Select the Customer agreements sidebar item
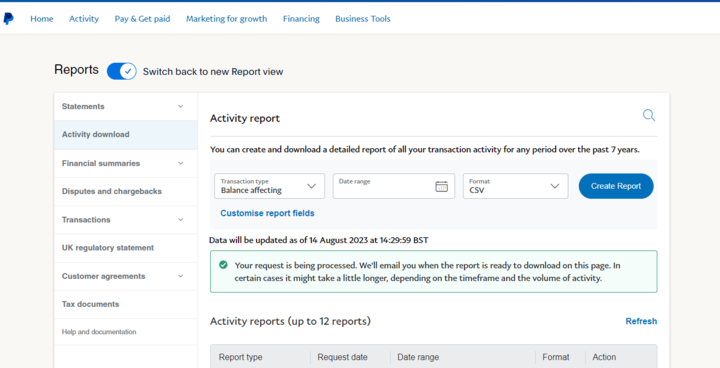Image resolution: width=720 pixels, height=368 pixels. [126, 276]
